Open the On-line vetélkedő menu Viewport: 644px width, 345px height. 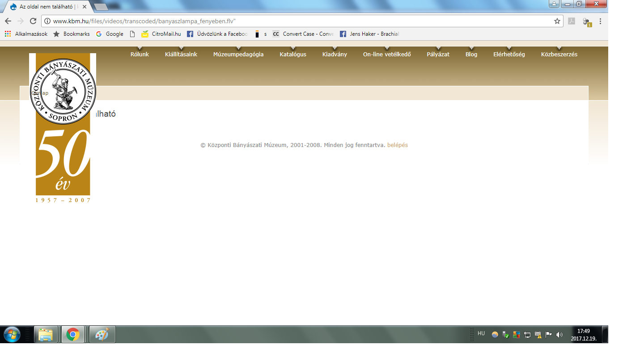pyautogui.click(x=387, y=54)
